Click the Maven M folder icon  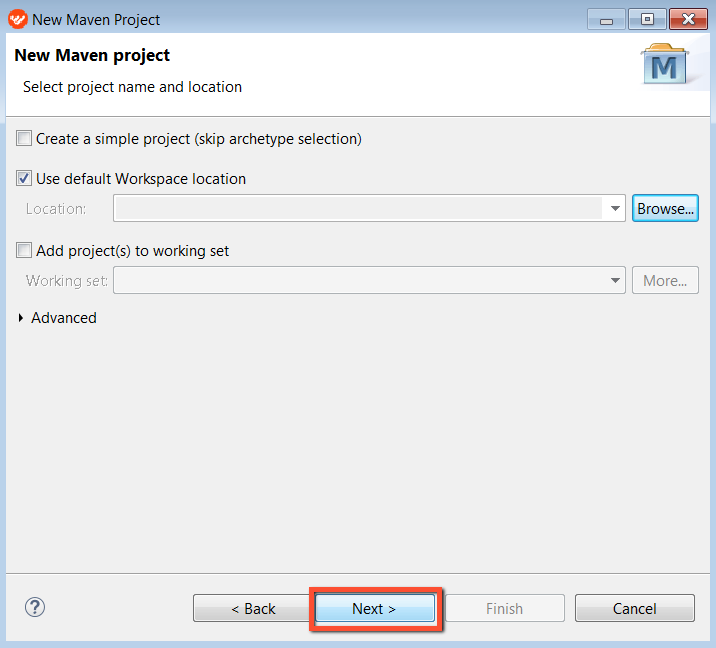point(664,64)
